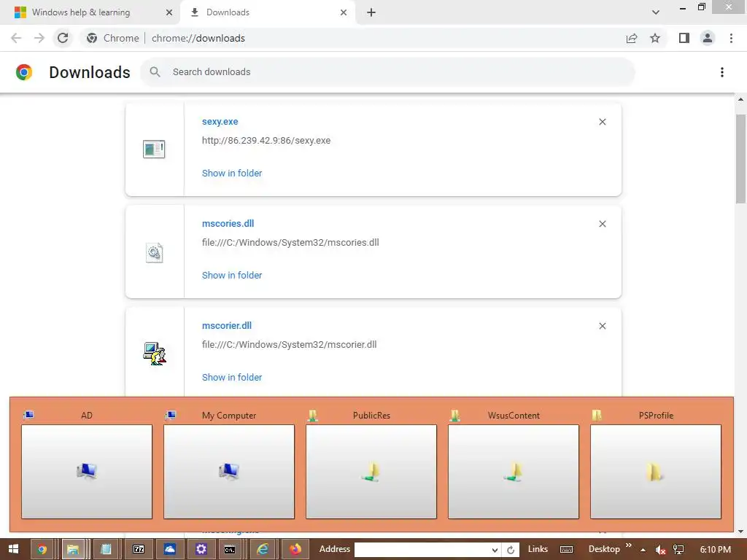Share this page icon
This screenshot has height=560, width=747.
coord(632,38)
